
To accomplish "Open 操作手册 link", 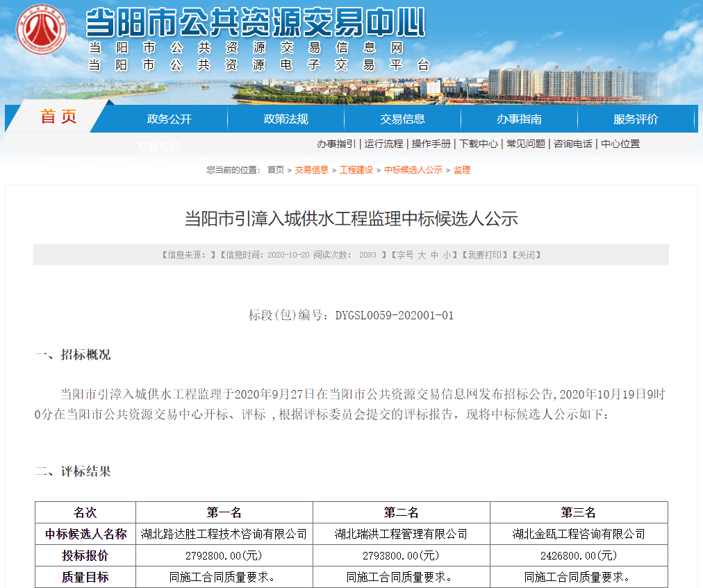I will point(431,144).
